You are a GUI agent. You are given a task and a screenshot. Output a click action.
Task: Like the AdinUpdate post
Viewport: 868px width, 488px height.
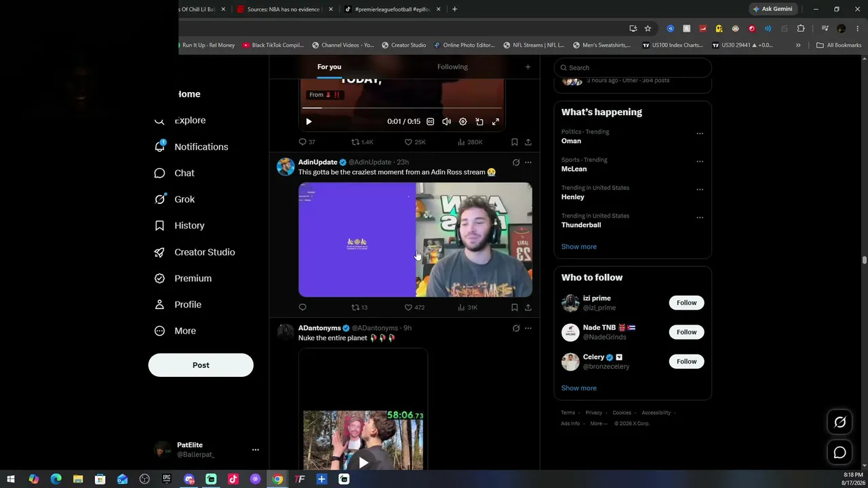pyautogui.click(x=414, y=307)
